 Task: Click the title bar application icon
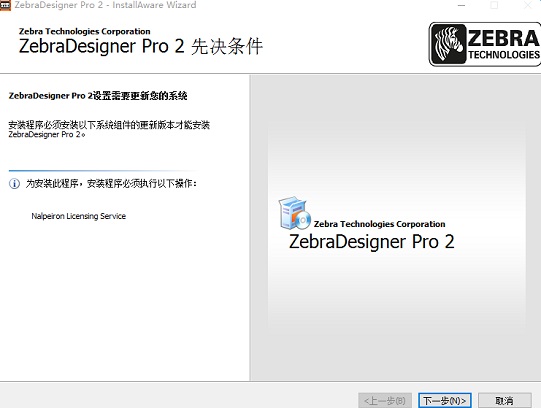[5, 5]
